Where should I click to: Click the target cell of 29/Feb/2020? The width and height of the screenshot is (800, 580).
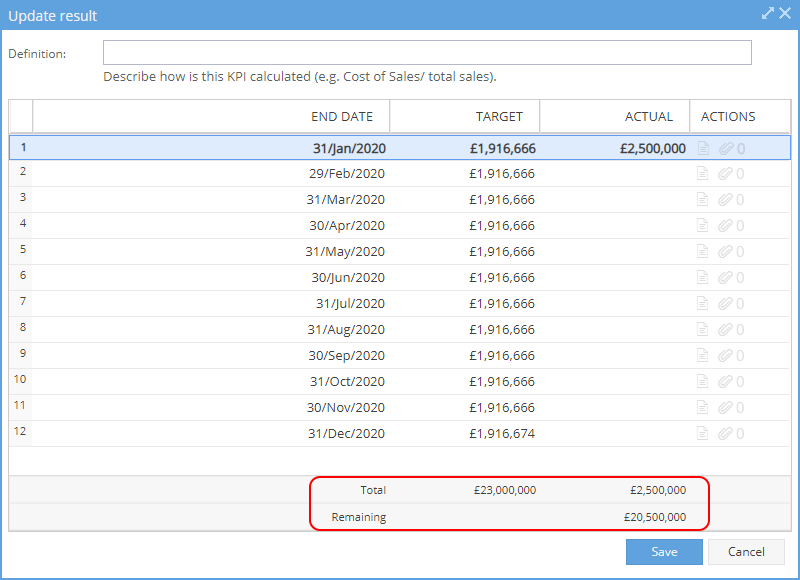(x=465, y=173)
